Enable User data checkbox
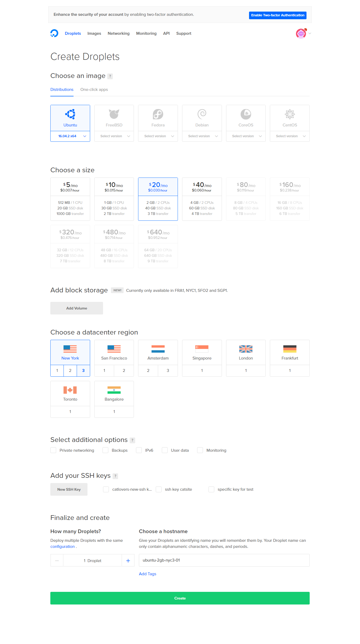 tap(165, 450)
